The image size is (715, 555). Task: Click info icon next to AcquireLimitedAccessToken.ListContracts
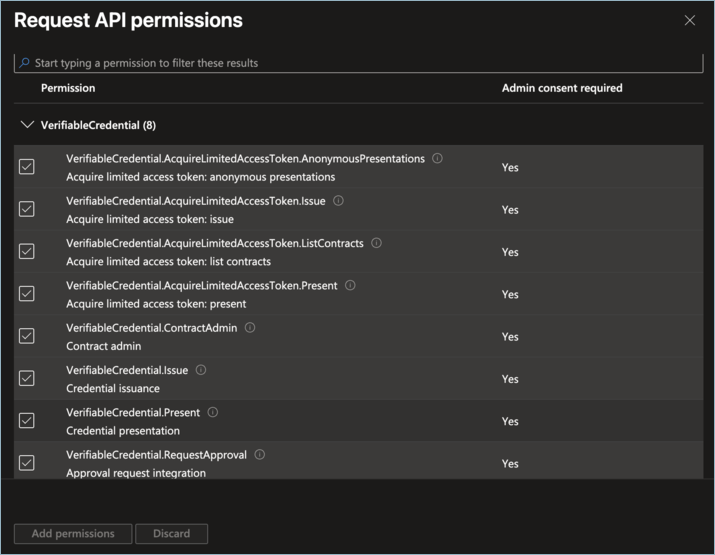click(376, 243)
